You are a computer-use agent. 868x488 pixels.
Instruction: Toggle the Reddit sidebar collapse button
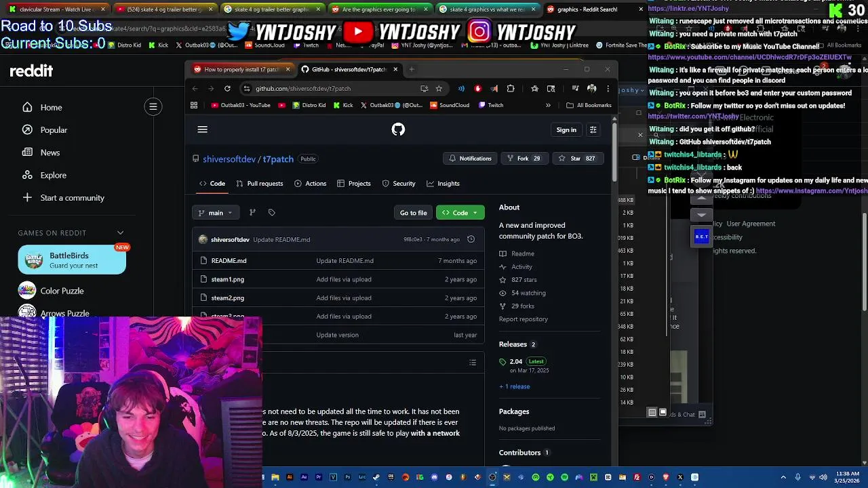pyautogui.click(x=153, y=106)
